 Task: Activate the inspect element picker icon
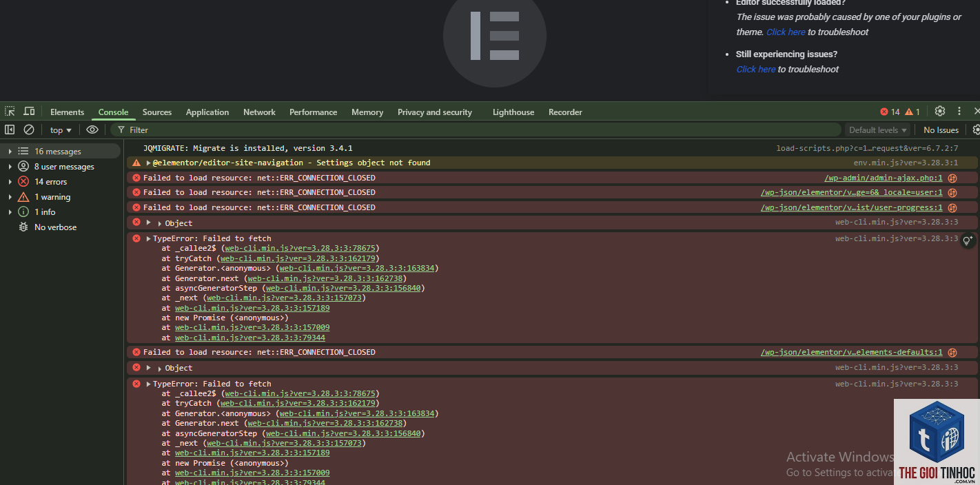pyautogui.click(x=10, y=112)
